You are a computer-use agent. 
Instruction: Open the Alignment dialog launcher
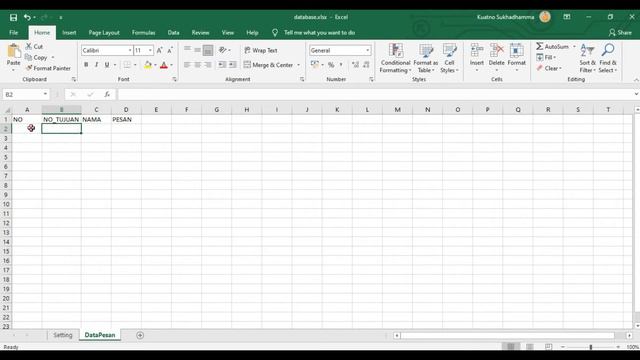tap(302, 79)
